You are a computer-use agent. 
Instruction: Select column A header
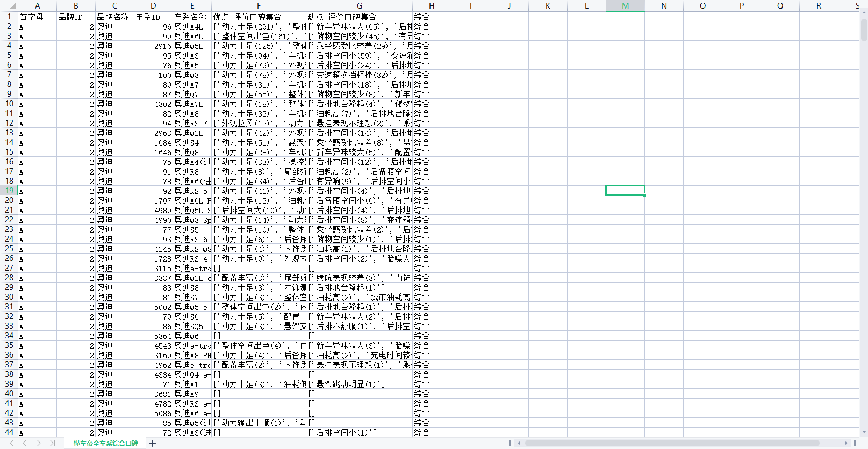[x=37, y=5]
